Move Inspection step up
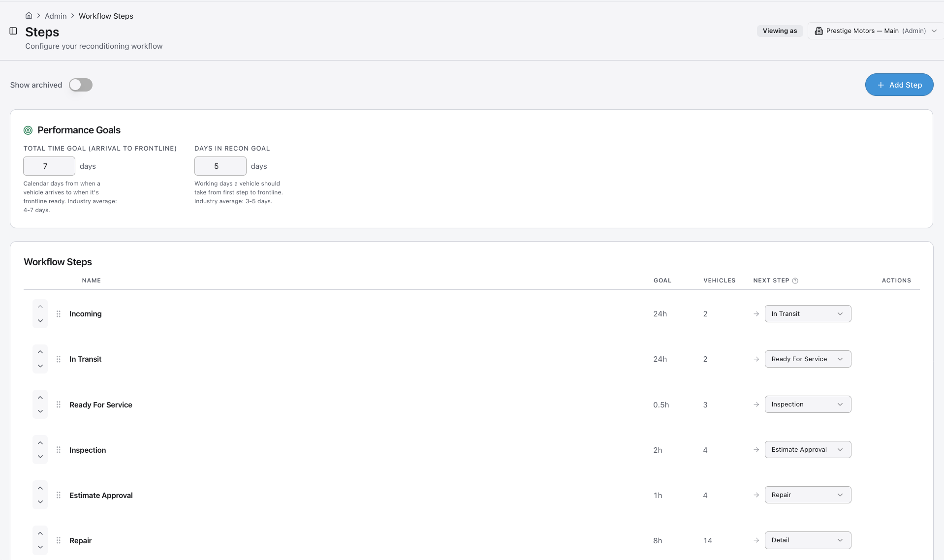 pyautogui.click(x=40, y=443)
